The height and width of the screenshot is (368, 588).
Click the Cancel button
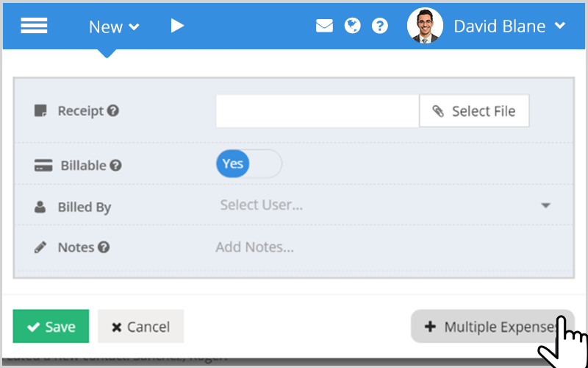click(141, 326)
